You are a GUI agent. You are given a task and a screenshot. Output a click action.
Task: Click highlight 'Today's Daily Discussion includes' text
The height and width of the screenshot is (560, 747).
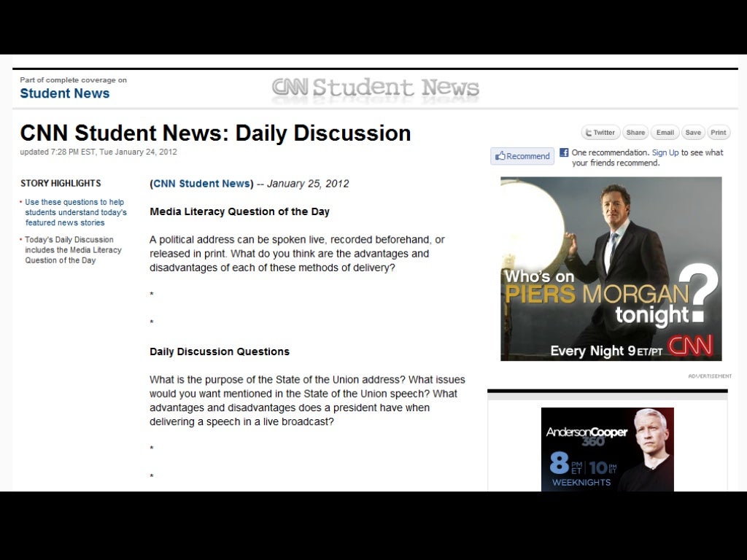coord(73,250)
